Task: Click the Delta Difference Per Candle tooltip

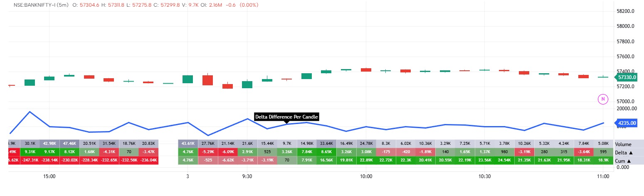Action: 287,117
